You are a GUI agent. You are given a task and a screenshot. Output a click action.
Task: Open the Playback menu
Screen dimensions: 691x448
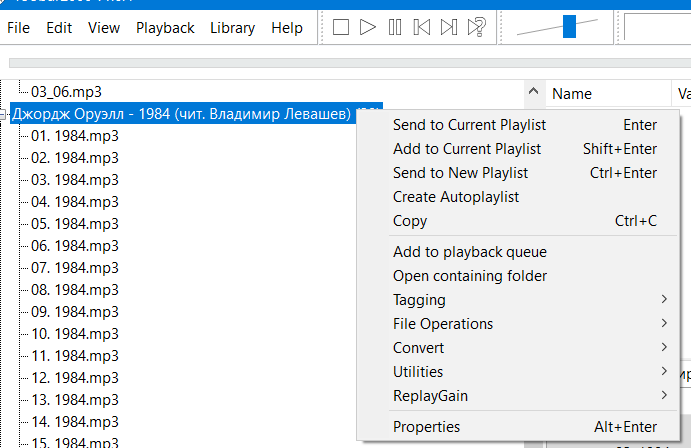tap(165, 28)
